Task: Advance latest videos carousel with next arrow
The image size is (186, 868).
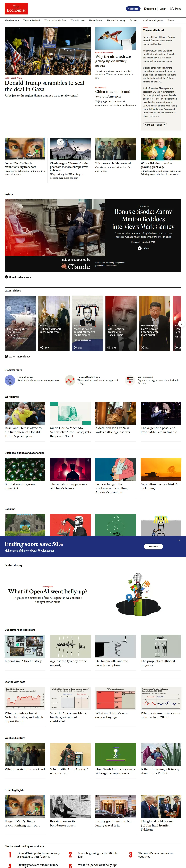Action: coord(181,323)
